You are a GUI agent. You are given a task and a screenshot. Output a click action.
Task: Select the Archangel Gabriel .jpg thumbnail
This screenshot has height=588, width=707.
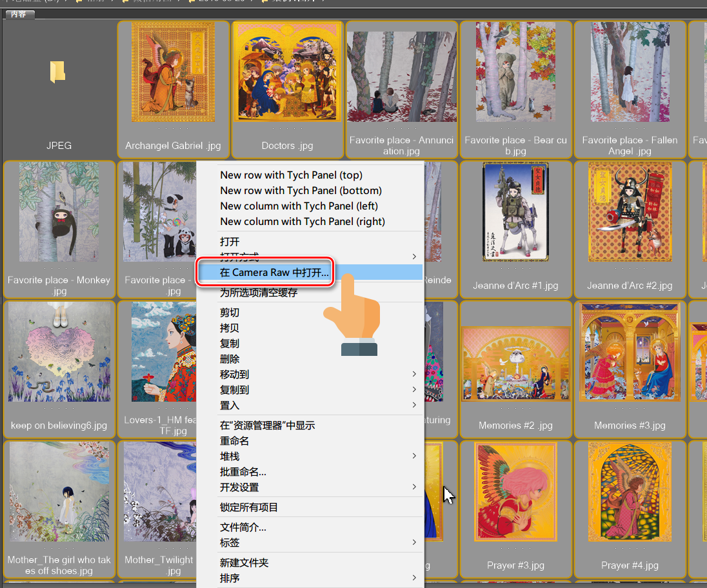click(x=173, y=72)
